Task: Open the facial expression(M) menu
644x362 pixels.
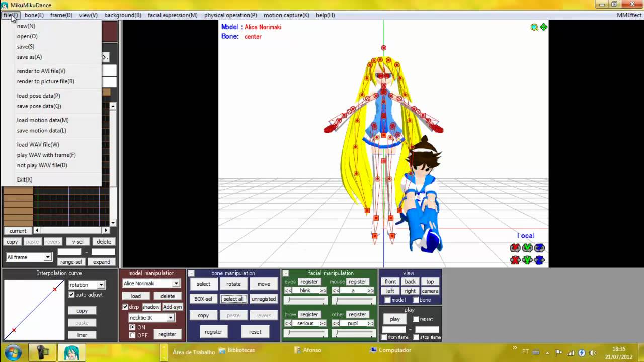Action: tap(173, 15)
